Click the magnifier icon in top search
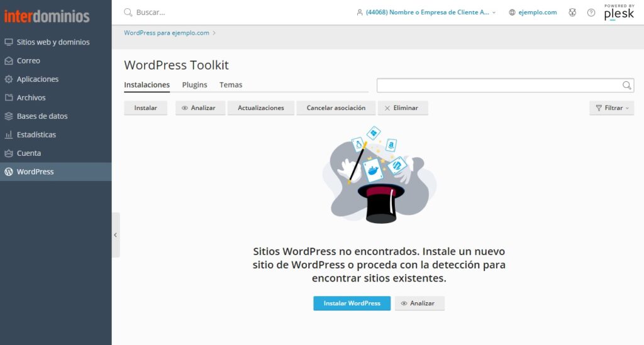Viewport: 644px width, 345px height. click(x=128, y=13)
